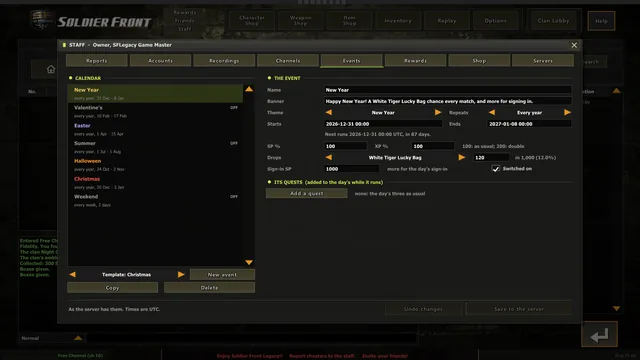Close the STAFF window with the X
This screenshot has width=640, height=360.
tap(574, 45)
